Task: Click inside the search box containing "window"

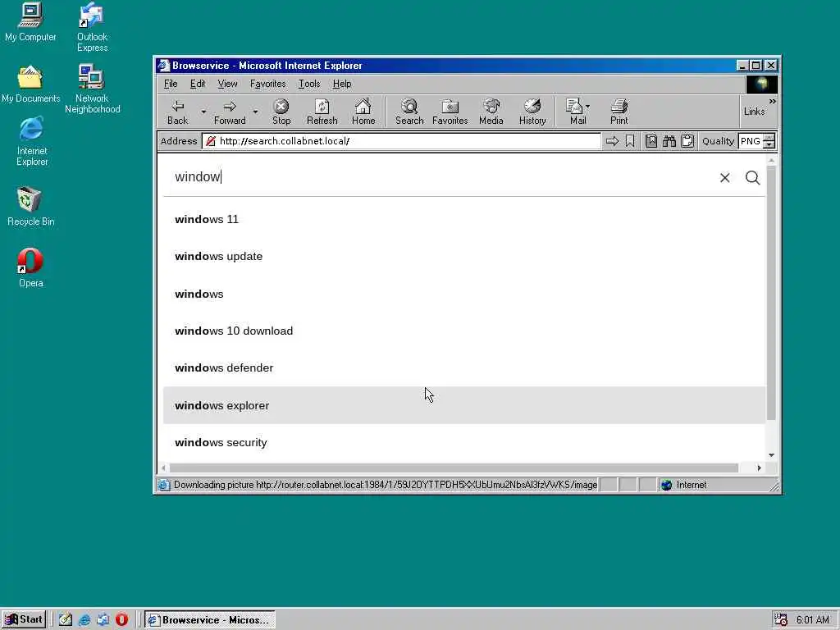Action: tap(440, 177)
